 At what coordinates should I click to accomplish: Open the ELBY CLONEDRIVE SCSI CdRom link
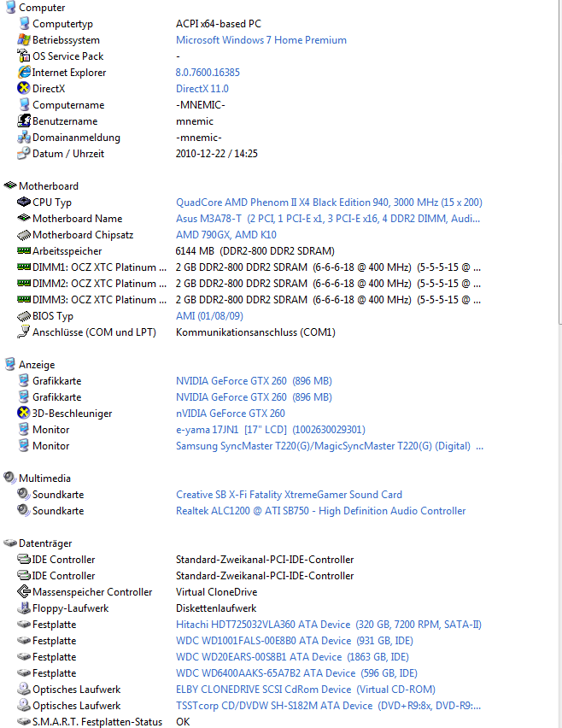pos(306,690)
